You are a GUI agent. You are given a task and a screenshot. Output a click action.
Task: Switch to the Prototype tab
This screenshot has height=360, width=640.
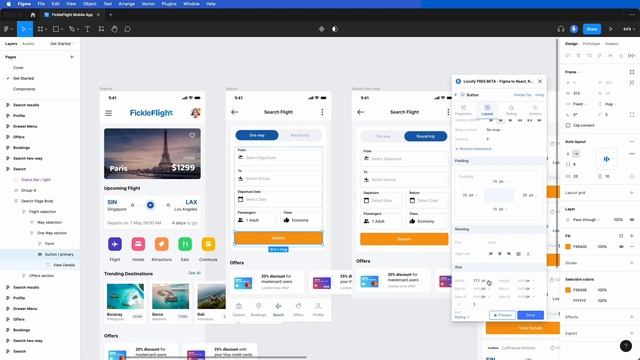591,44
